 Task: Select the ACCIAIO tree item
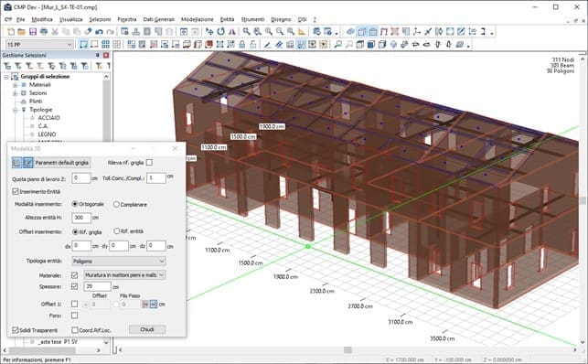[x=48, y=118]
